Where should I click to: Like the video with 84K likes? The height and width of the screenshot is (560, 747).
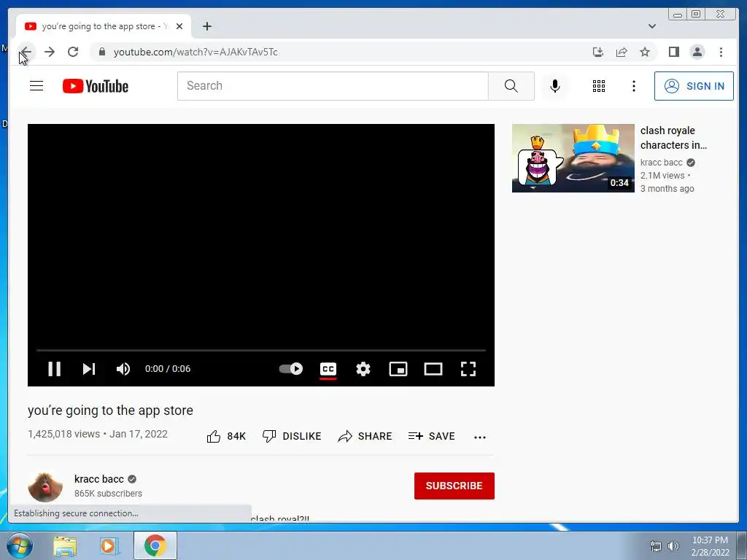tap(226, 436)
